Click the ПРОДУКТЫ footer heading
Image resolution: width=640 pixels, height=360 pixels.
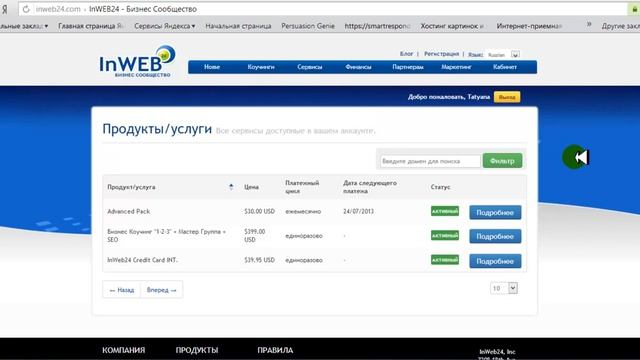click(x=197, y=350)
